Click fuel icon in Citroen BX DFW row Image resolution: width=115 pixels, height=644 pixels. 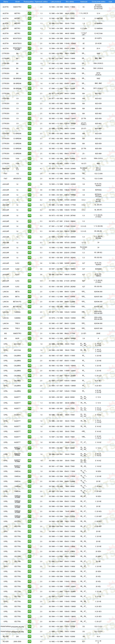click(30, 73)
